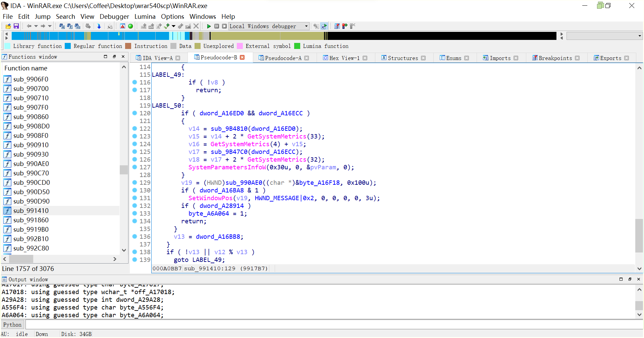Close the Output window panel
Viewport: 644px width, 338px height.
tap(639, 279)
